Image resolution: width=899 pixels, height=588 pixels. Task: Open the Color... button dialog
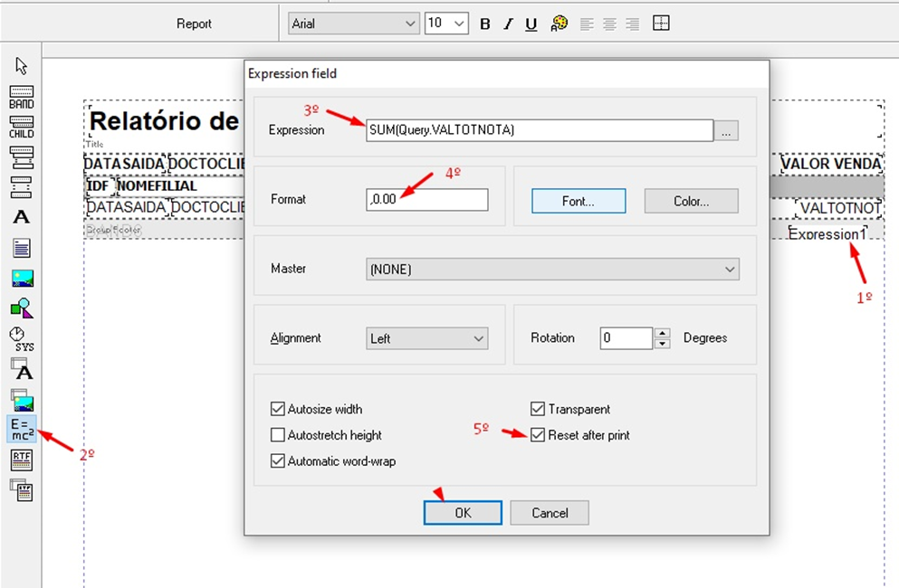(x=691, y=201)
